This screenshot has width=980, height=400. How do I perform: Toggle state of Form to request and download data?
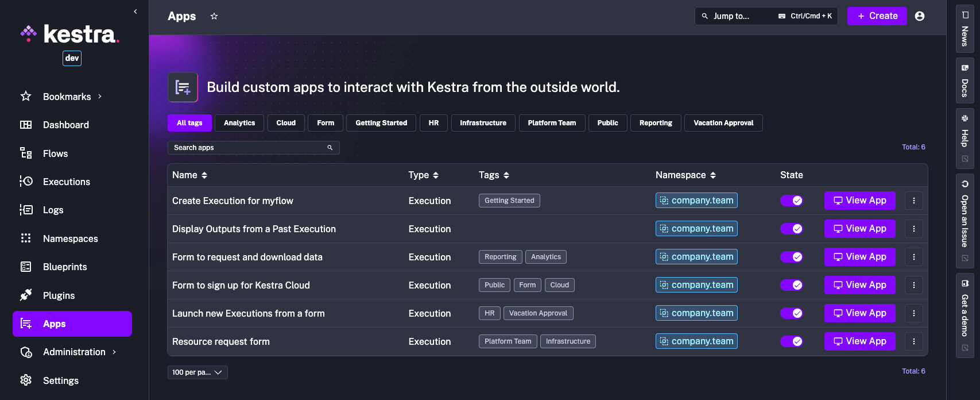pos(792,257)
